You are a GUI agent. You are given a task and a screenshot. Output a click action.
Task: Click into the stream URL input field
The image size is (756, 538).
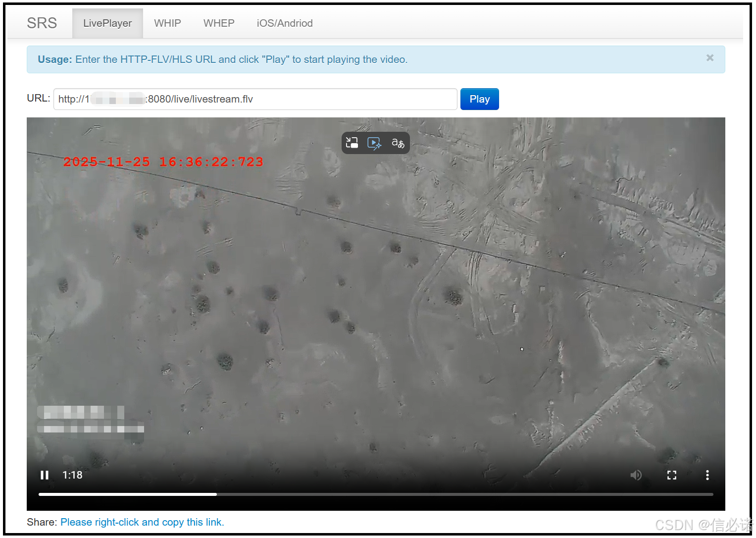pos(255,99)
